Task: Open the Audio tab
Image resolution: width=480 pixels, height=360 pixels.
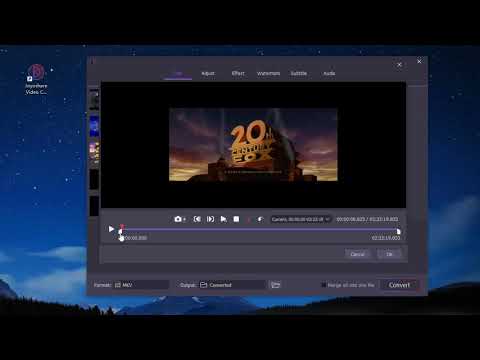Action: click(329, 73)
